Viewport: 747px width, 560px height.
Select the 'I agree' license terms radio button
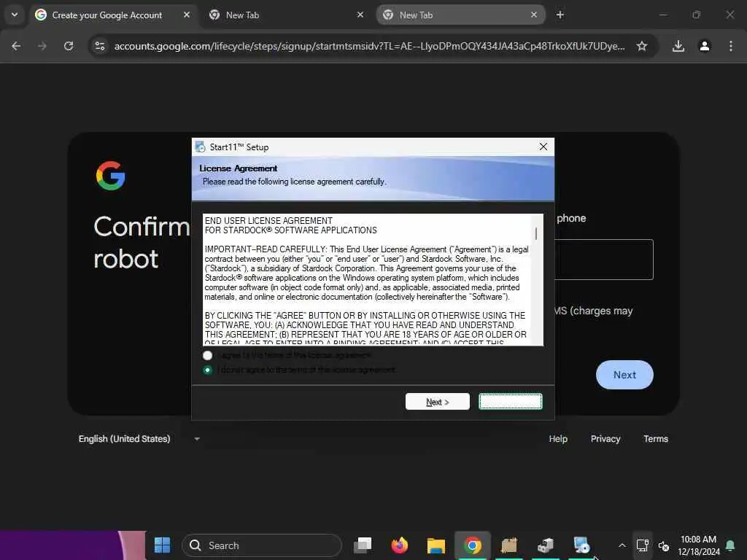(208, 355)
